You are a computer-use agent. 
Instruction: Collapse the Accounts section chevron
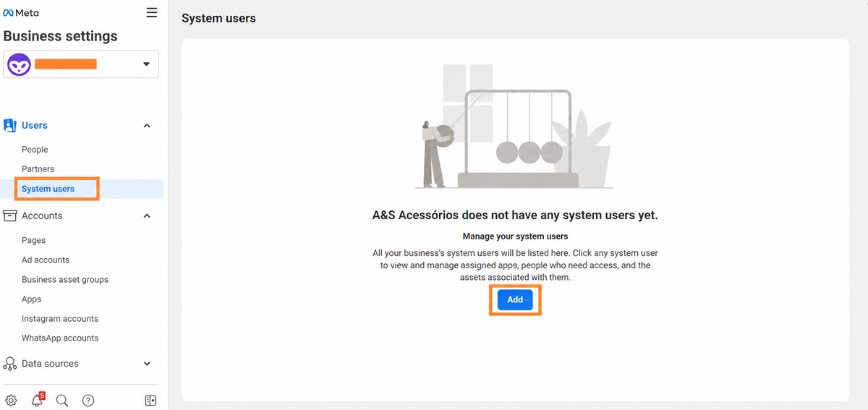pos(147,216)
